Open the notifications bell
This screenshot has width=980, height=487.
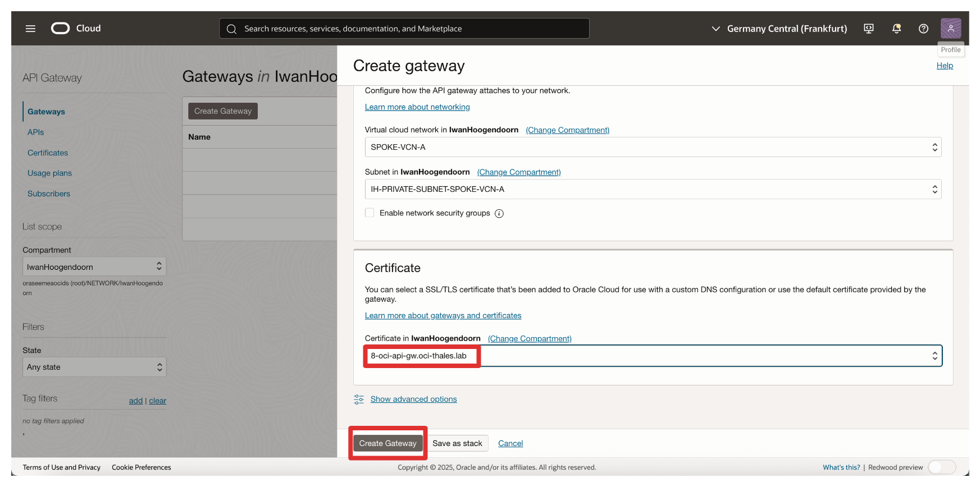click(x=896, y=29)
